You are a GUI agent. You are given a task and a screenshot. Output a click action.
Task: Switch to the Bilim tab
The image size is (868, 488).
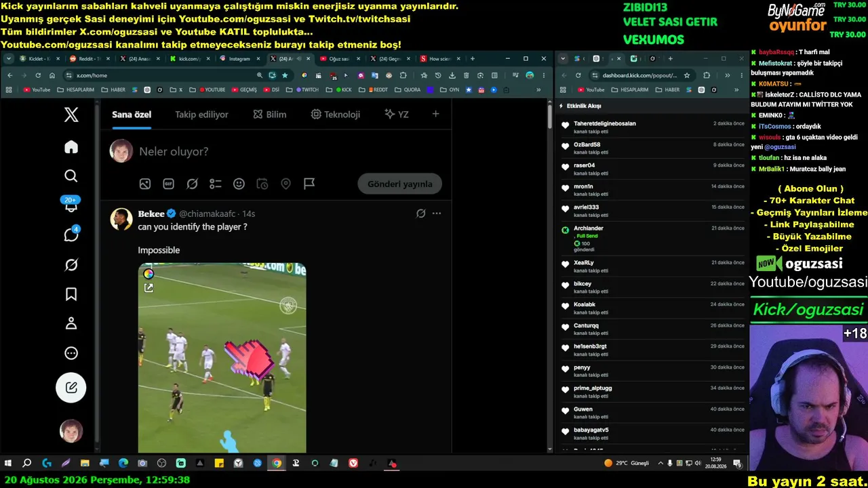point(270,115)
